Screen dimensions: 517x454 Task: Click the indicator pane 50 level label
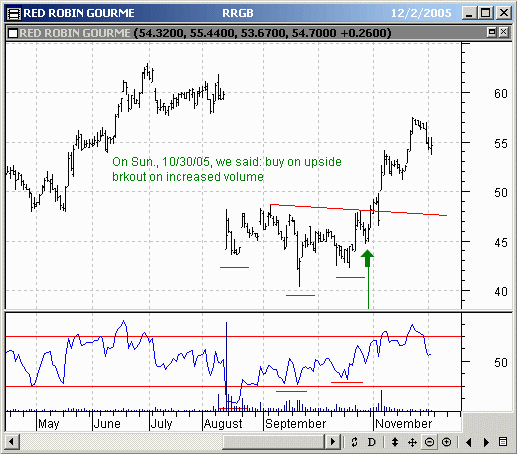tap(501, 362)
